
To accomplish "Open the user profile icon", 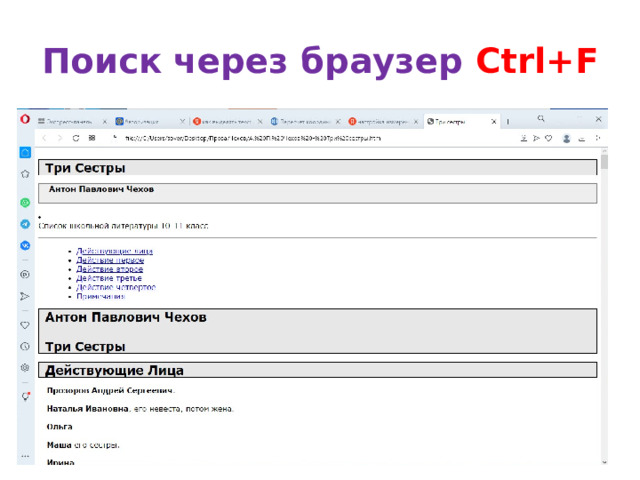I will [567, 138].
